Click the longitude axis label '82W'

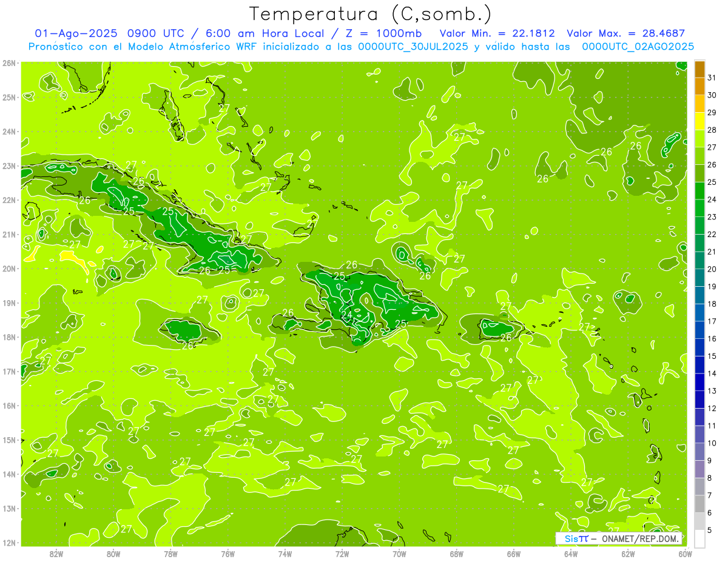click(56, 553)
